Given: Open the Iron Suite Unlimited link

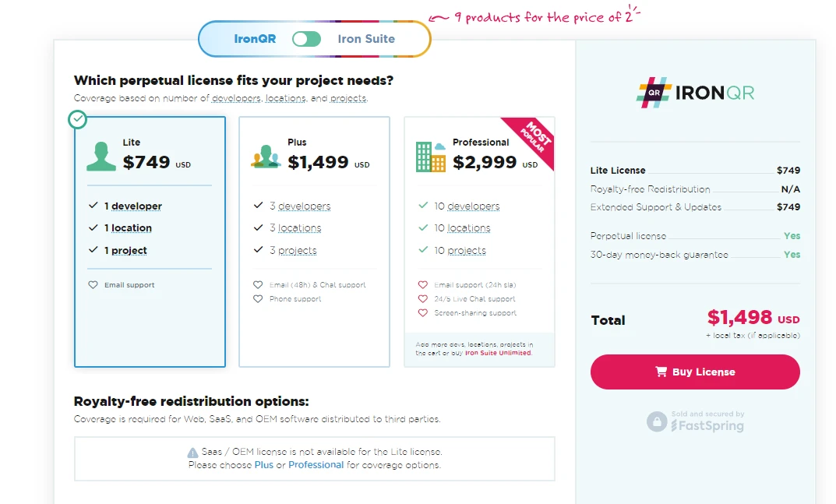Looking at the screenshot, I should [x=498, y=353].
